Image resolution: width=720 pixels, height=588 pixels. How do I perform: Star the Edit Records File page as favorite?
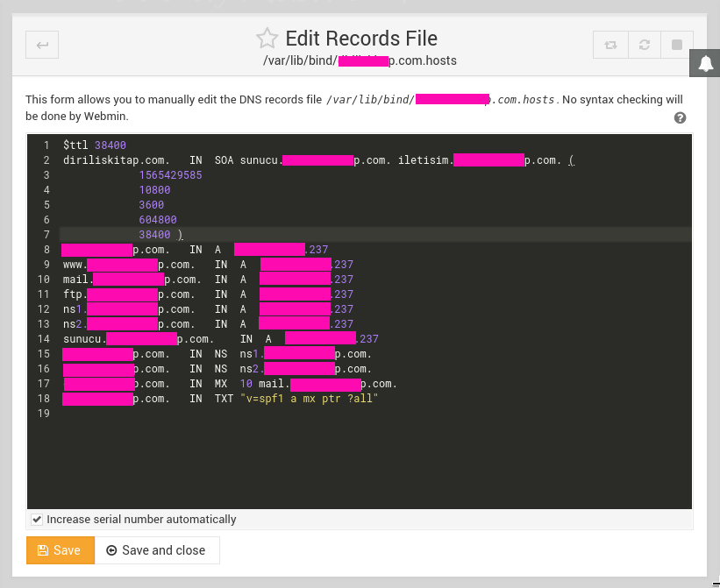pyautogui.click(x=267, y=39)
